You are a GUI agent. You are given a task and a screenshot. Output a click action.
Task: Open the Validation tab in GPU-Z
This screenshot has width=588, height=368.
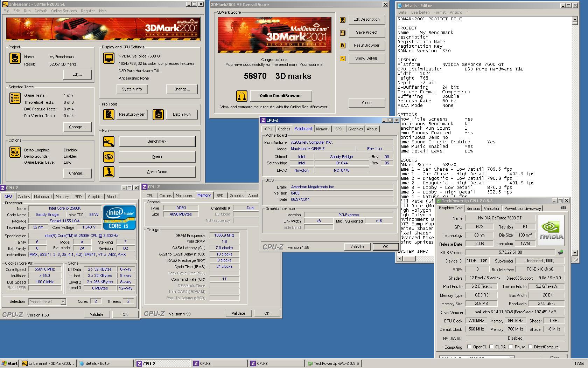(492, 209)
